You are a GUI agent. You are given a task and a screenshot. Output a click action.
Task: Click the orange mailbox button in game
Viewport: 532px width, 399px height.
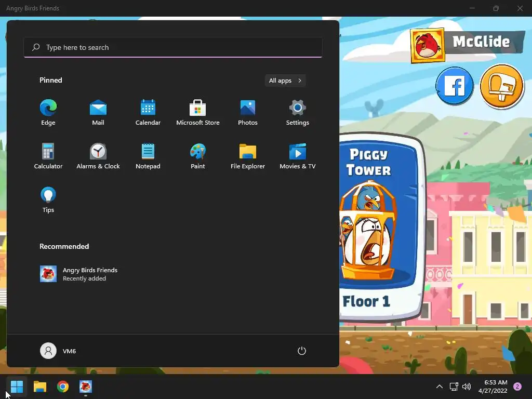click(502, 86)
